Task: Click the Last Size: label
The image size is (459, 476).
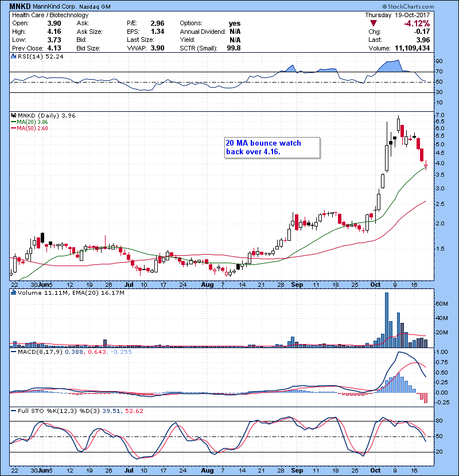Action: (141, 40)
